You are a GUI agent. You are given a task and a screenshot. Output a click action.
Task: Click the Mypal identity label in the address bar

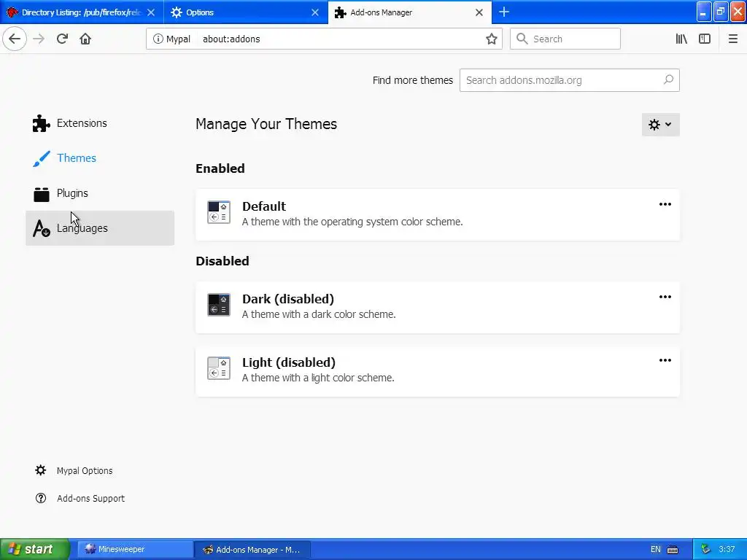[178, 39]
